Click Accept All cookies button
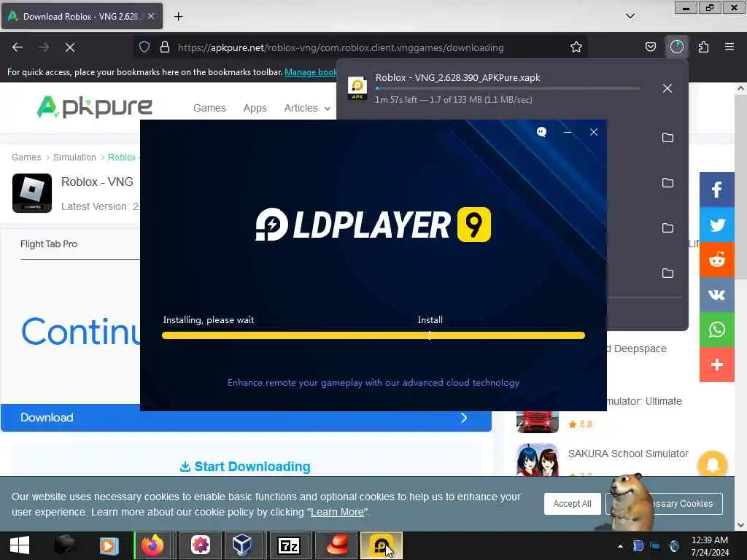This screenshot has height=560, width=747. click(x=572, y=504)
